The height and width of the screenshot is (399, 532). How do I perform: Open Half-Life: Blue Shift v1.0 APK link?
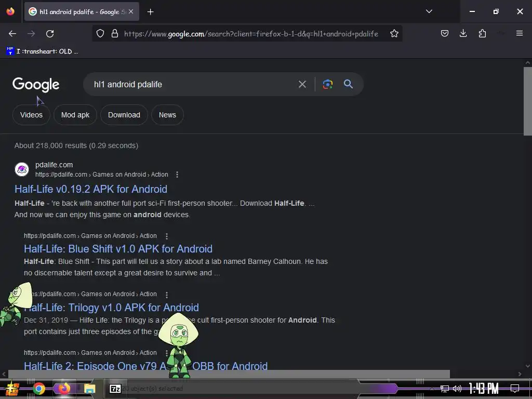118,249
